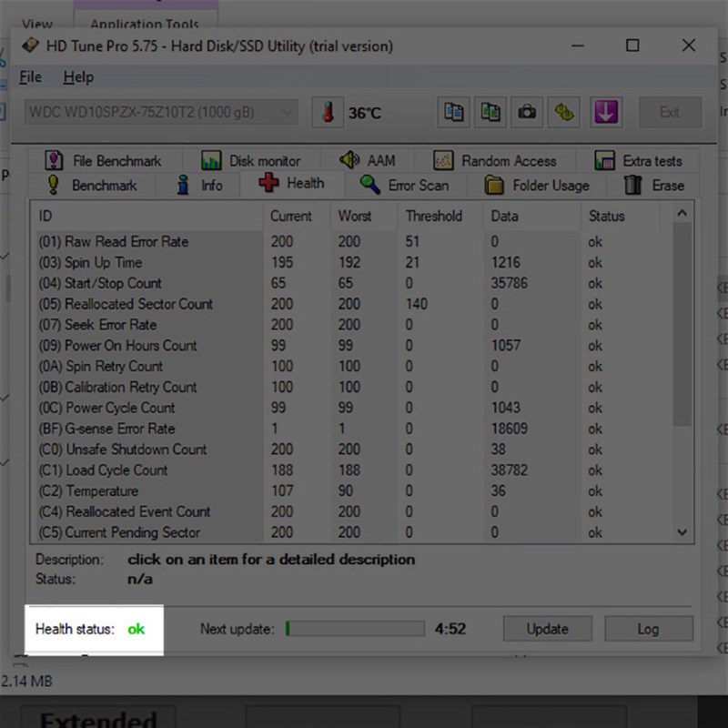Click the Status column header

(621, 216)
